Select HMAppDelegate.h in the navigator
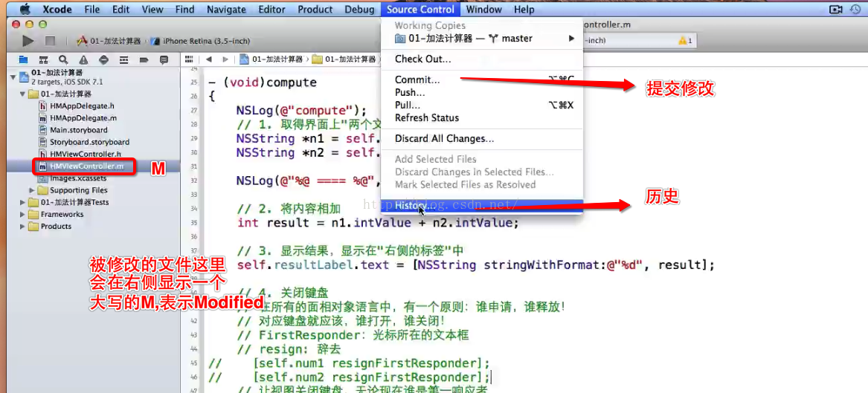This screenshot has height=393, width=868. click(x=83, y=105)
